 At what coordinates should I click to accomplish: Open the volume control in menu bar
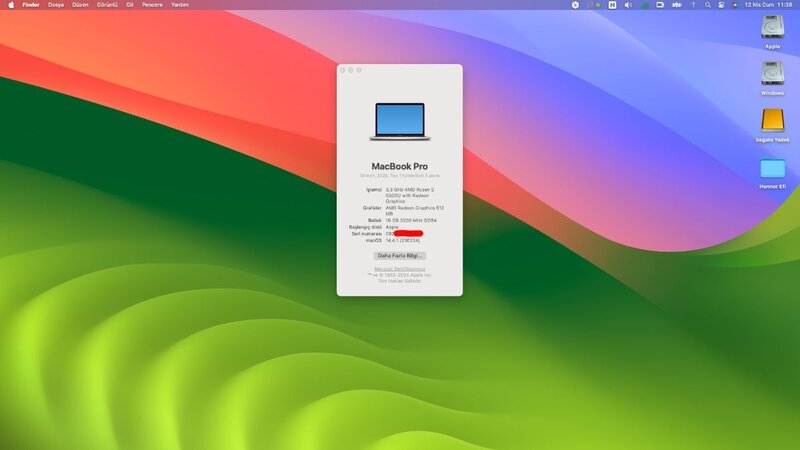(628, 5)
